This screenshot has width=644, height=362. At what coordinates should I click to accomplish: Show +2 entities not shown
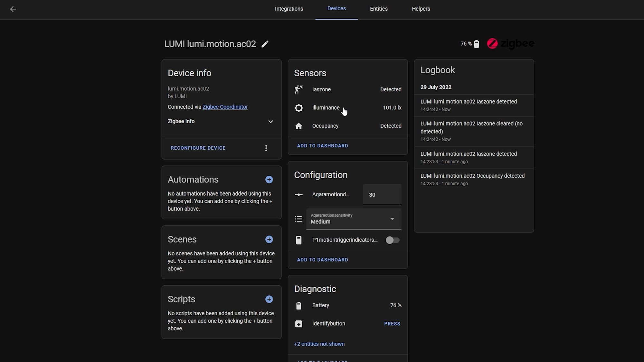click(319, 344)
